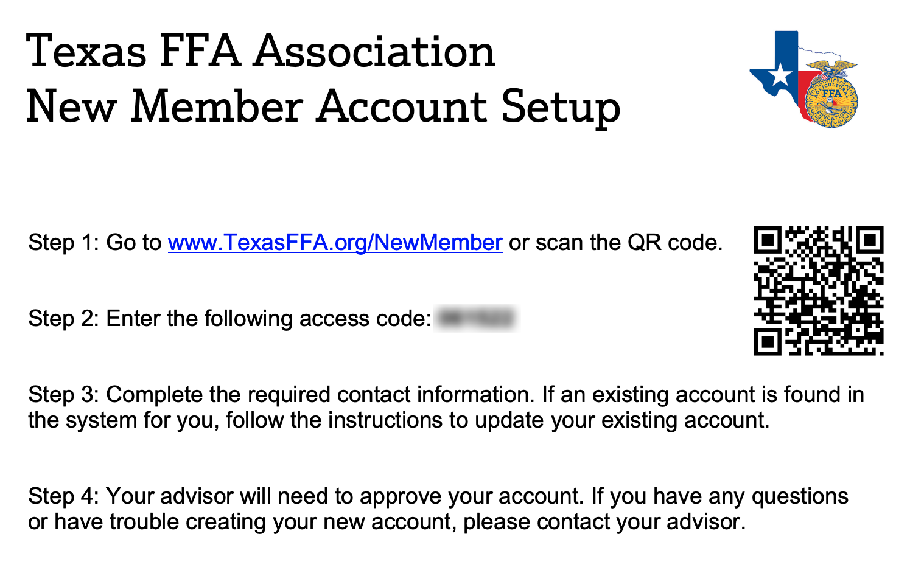The image size is (924, 573).
Task: Click the QR code image
Action: click(818, 291)
